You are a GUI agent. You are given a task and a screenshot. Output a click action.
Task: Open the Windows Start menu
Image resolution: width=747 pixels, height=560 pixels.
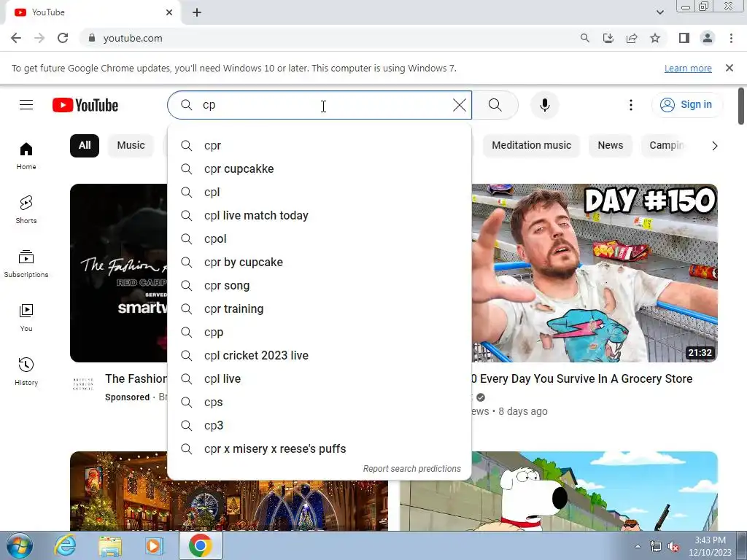[20, 545]
